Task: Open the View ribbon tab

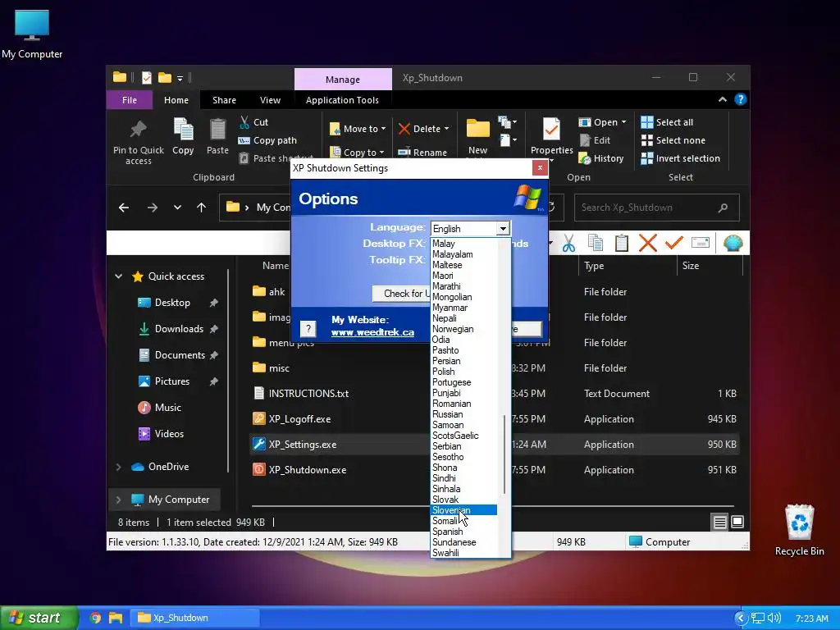Action: pyautogui.click(x=270, y=100)
